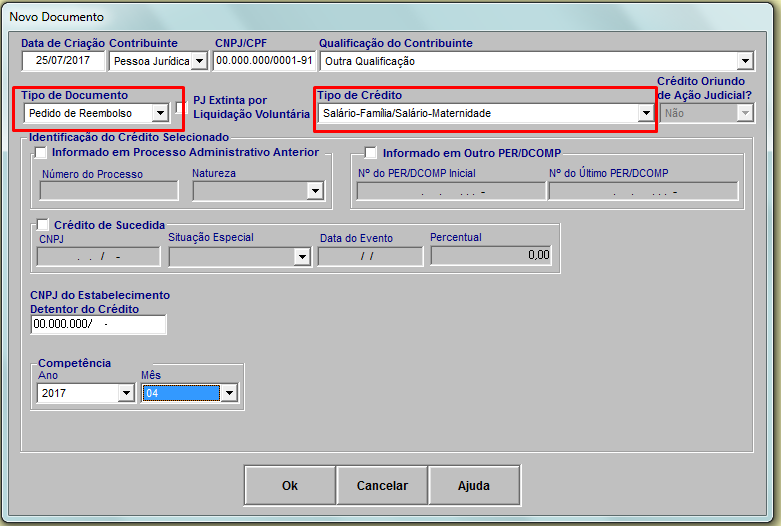The height and width of the screenshot is (526, 781).
Task: Check Informado em Processo Administrativo Anterior
Action: 40,152
